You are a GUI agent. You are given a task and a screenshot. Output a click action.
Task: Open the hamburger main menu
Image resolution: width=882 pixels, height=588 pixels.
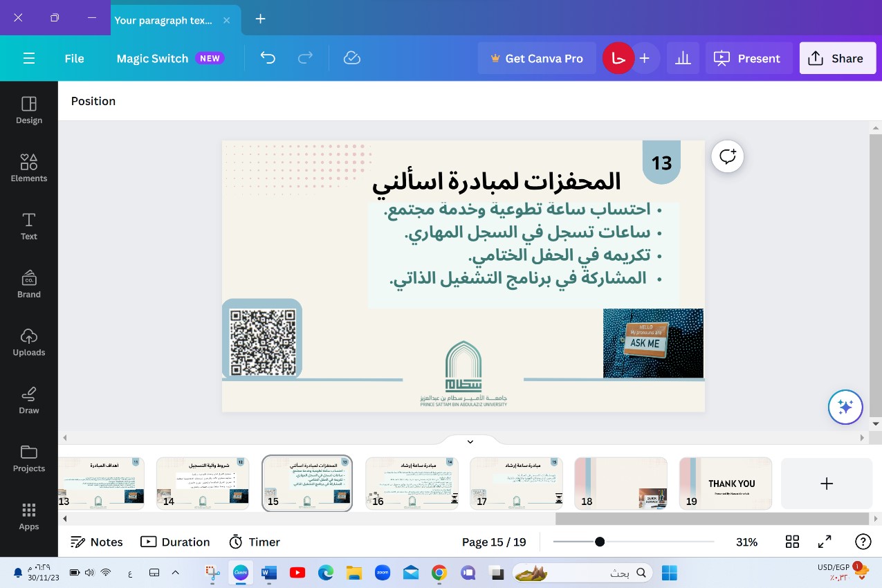(29, 58)
